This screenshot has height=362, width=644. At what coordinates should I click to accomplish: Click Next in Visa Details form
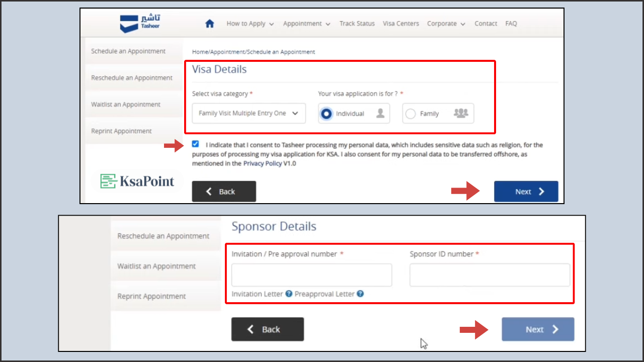point(526,192)
